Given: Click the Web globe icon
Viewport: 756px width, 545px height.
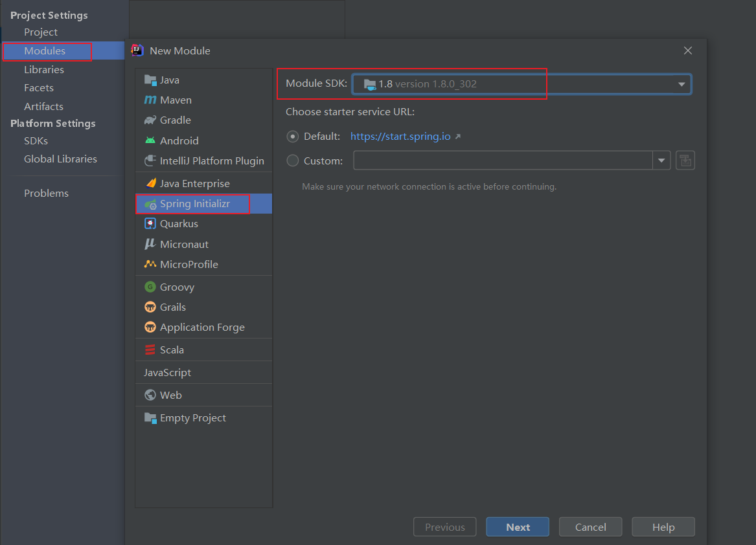Looking at the screenshot, I should click(150, 395).
